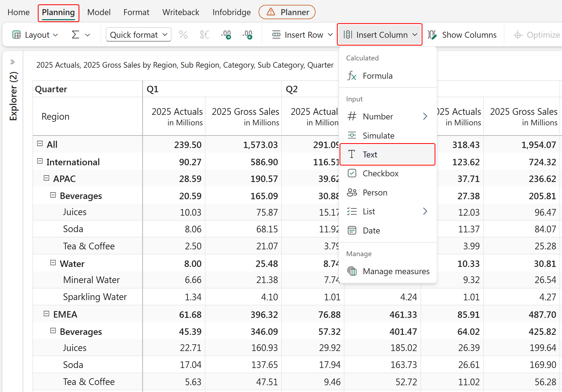Switch to the Home tab
The width and height of the screenshot is (562, 392).
coord(19,12)
